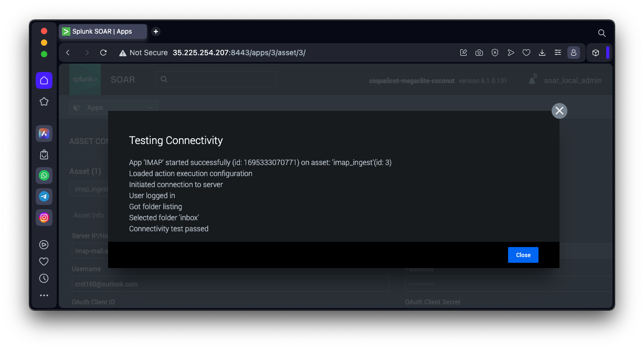This screenshot has height=349, width=644.
Task: Open the notifications bell icon
Action: coord(532,80)
